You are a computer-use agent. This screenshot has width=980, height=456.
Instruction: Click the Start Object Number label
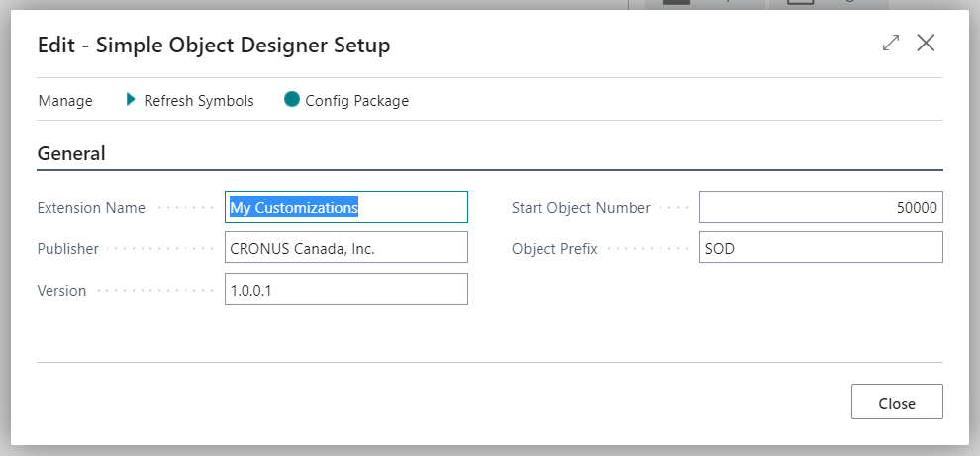[581, 208]
